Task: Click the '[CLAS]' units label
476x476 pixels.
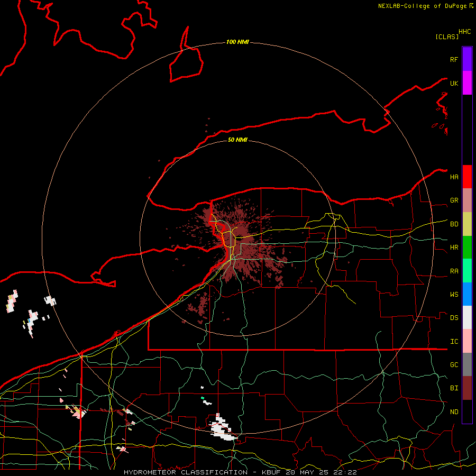Action: pos(447,36)
